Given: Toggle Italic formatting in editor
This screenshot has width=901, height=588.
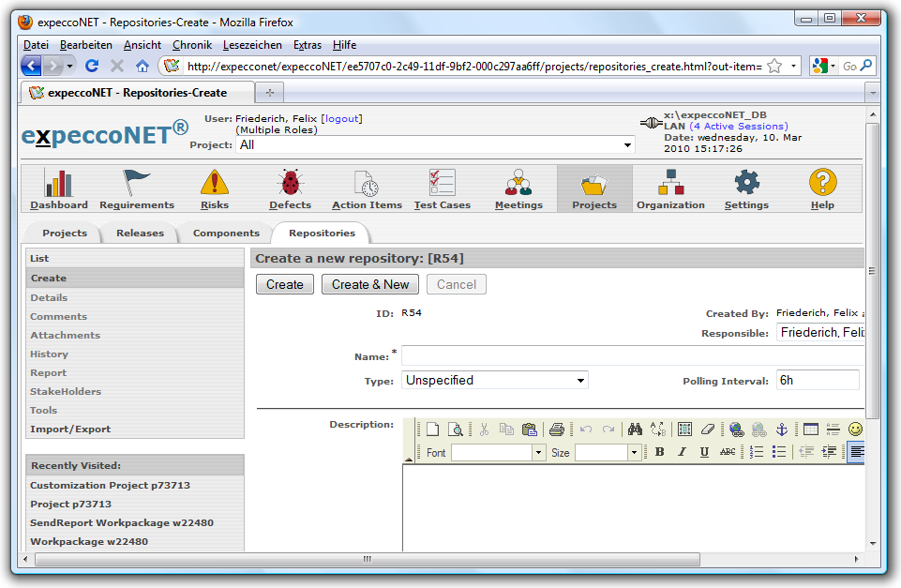Looking at the screenshot, I should pos(682,452).
